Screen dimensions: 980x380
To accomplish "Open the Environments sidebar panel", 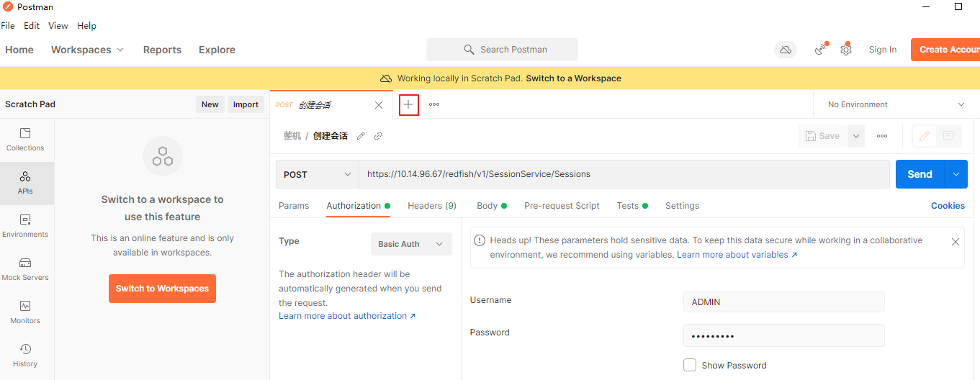I will [25, 226].
